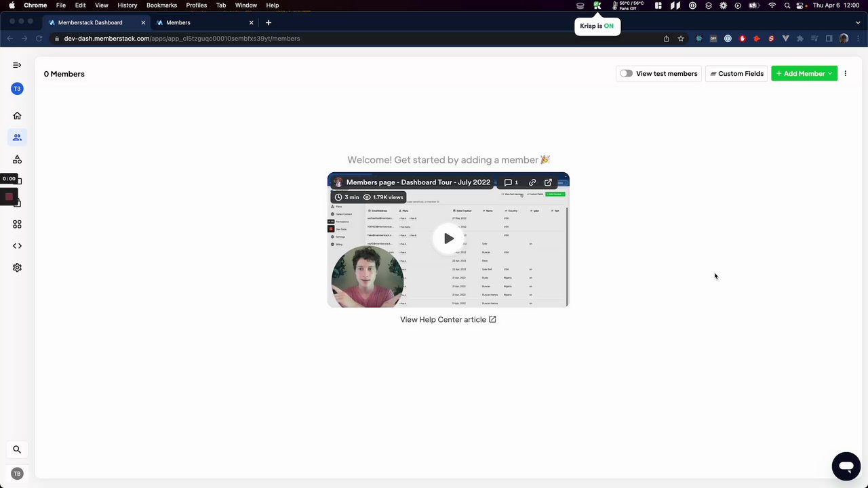The width and height of the screenshot is (868, 488).
Task: Click View Help Center article link
Action: pyautogui.click(x=448, y=319)
